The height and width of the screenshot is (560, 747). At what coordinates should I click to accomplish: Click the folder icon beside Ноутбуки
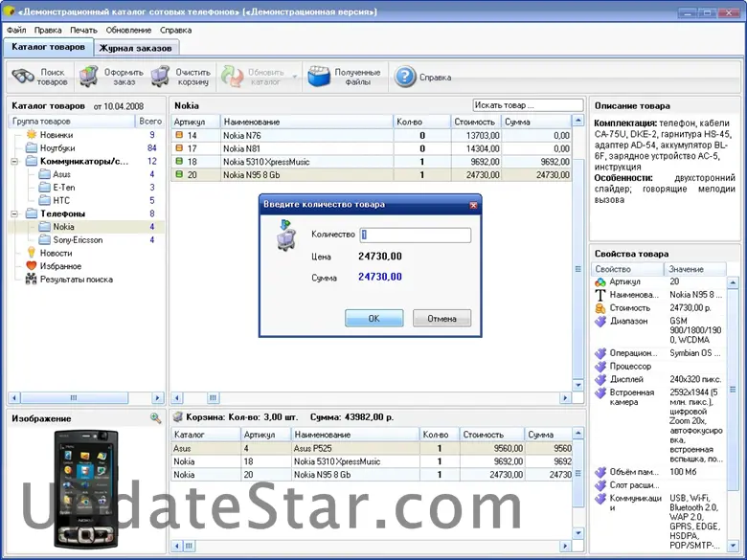[x=32, y=147]
